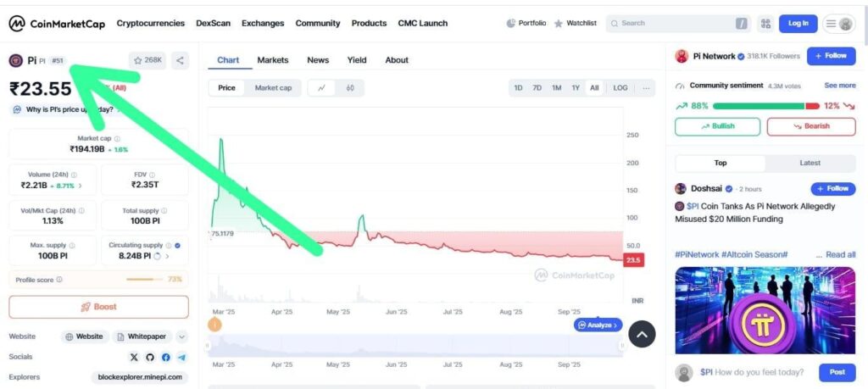Star Pi to add to watchlist
Viewport: 868px width, 389px height.
point(148,60)
